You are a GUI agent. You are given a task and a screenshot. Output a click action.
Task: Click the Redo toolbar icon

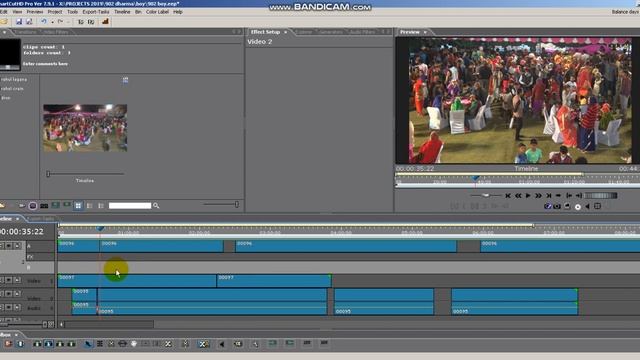click(x=60, y=22)
